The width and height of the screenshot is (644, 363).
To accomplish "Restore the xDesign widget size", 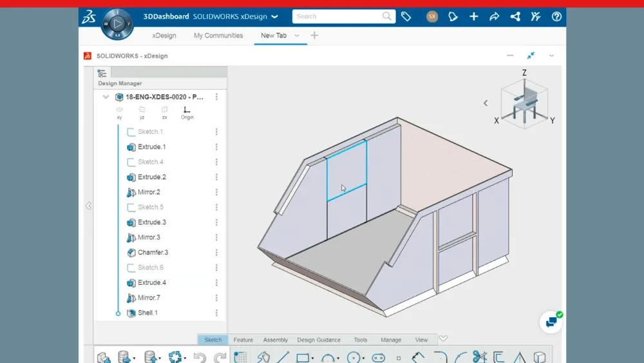I will tap(531, 55).
